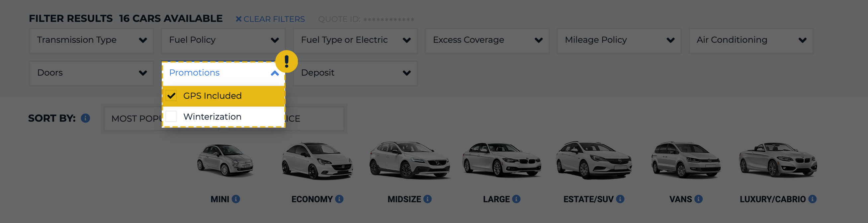Choose the Luxury/Cabrio BMW convertible image

pos(778,160)
